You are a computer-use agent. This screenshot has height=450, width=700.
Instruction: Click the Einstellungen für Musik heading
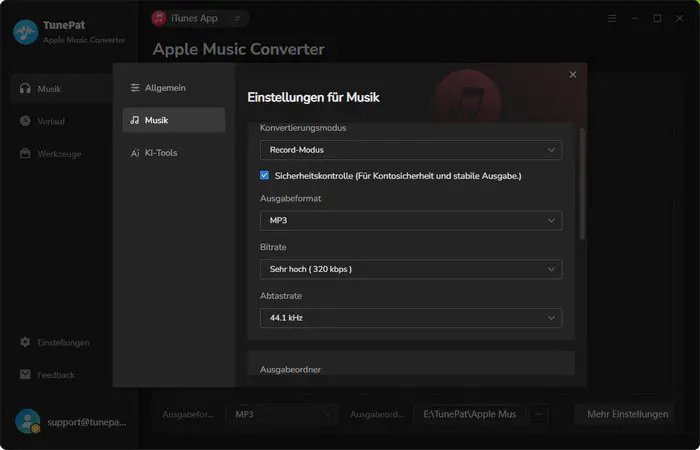(x=313, y=97)
